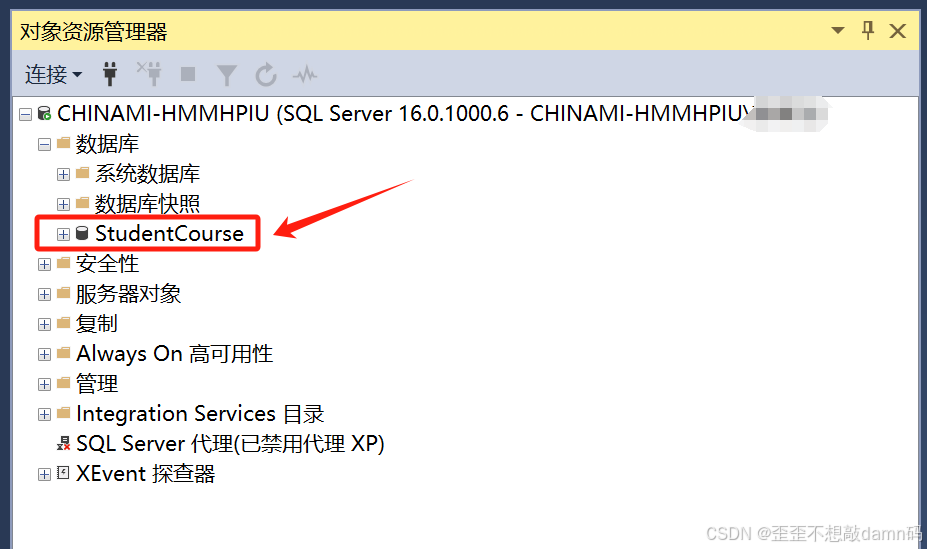927x549 pixels.
Task: Click the filter funnel icon
Action: coord(227,76)
